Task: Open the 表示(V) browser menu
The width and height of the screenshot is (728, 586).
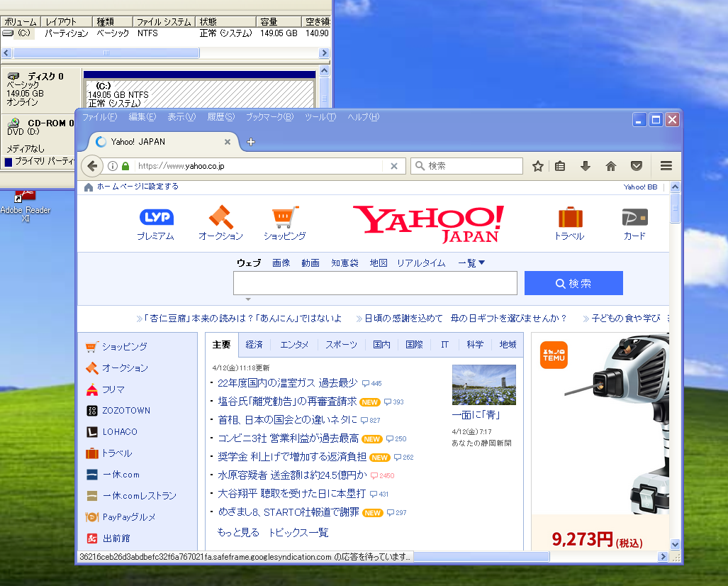Action: [x=181, y=117]
